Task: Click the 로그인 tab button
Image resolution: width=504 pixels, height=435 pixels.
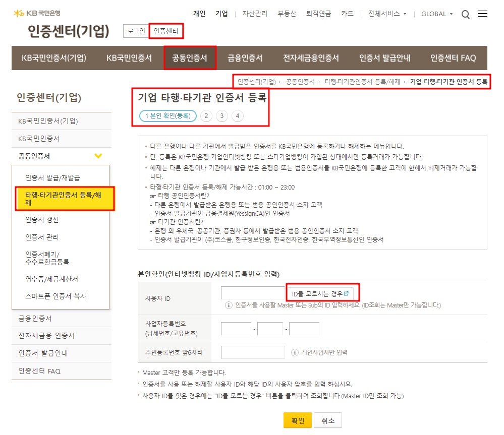Action: pyautogui.click(x=136, y=31)
